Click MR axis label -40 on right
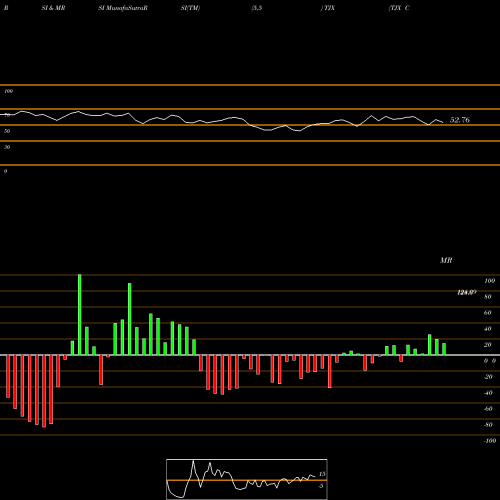Viewport: 500px width, 500px height. coord(488,393)
